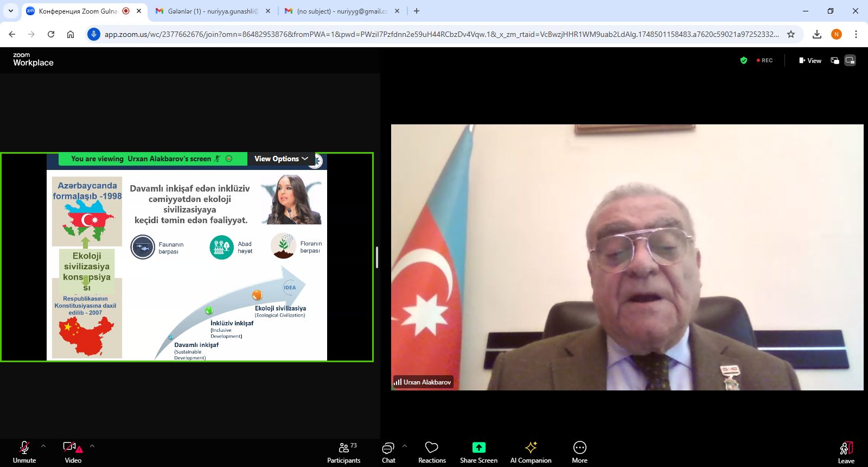Unmute the microphone
The width and height of the screenshot is (868, 467).
point(24,452)
